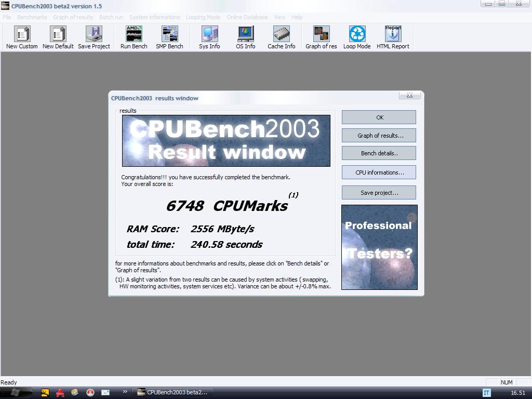
Task: Click the New Custom toolbar icon
Action: [x=22, y=37]
